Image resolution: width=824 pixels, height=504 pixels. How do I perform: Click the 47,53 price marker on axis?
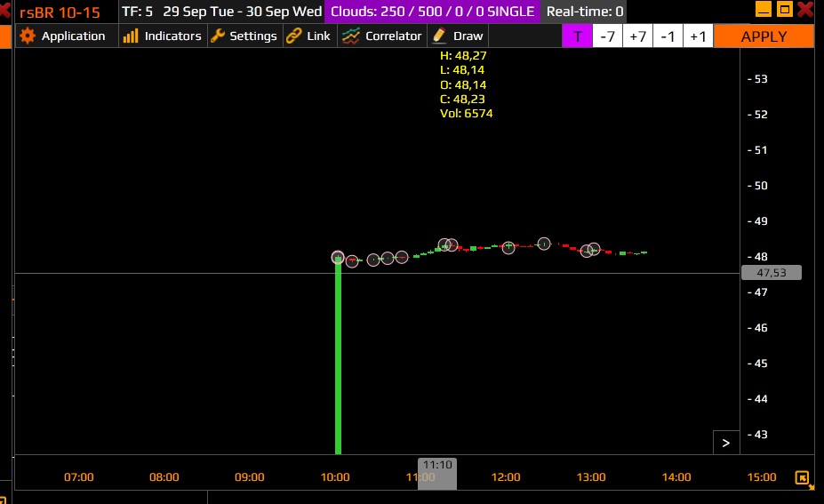[771, 273]
